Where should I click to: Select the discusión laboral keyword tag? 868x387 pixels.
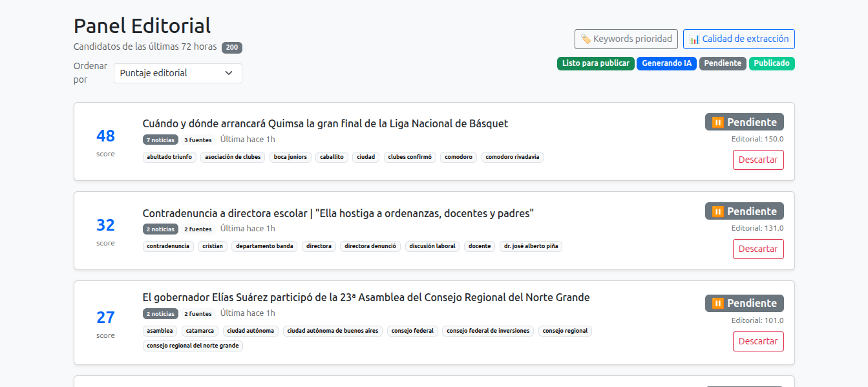coord(432,246)
